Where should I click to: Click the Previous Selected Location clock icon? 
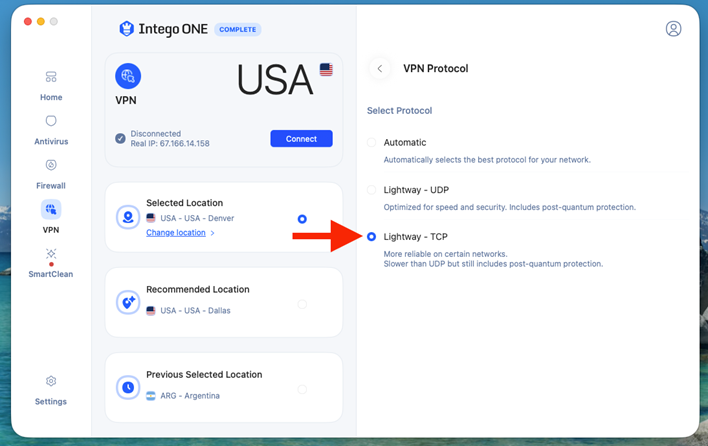[128, 387]
